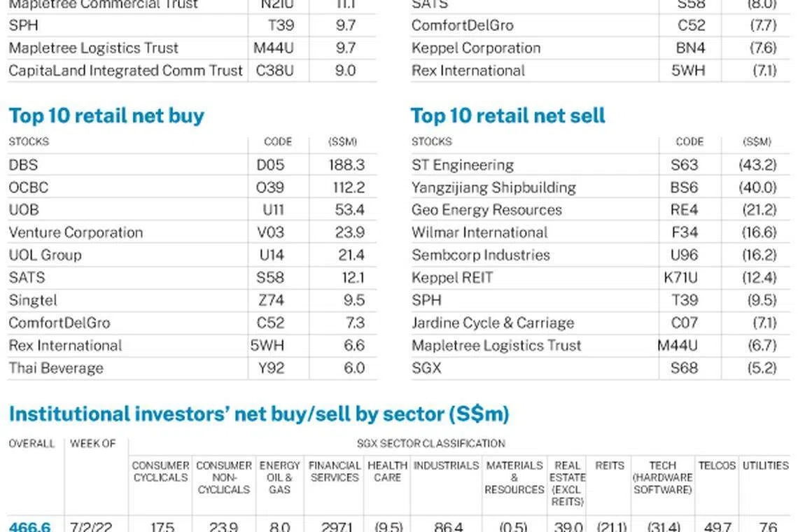Image resolution: width=798 pixels, height=532 pixels.
Task: Select the Yangzijiang Shipbuilding row
Action: [x=493, y=188]
